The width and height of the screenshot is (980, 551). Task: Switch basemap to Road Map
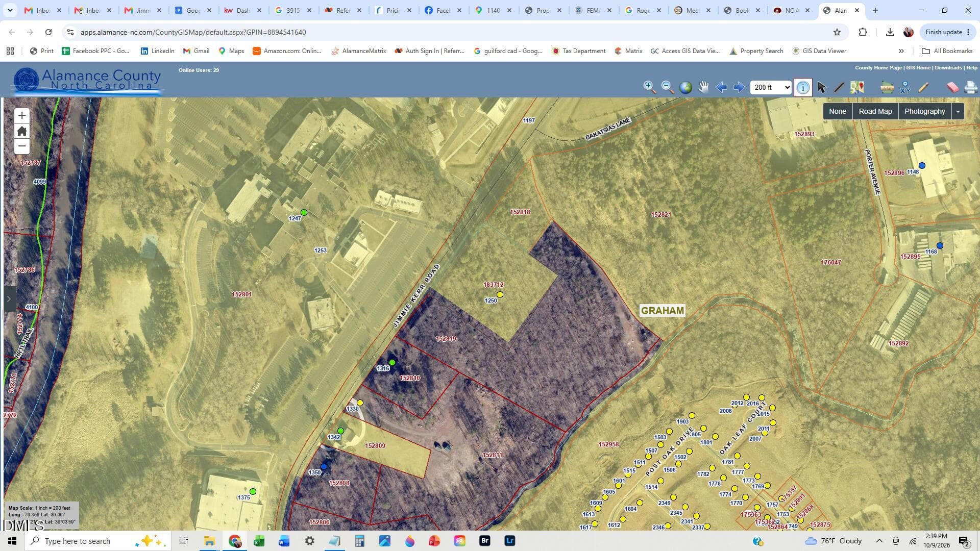pos(875,111)
